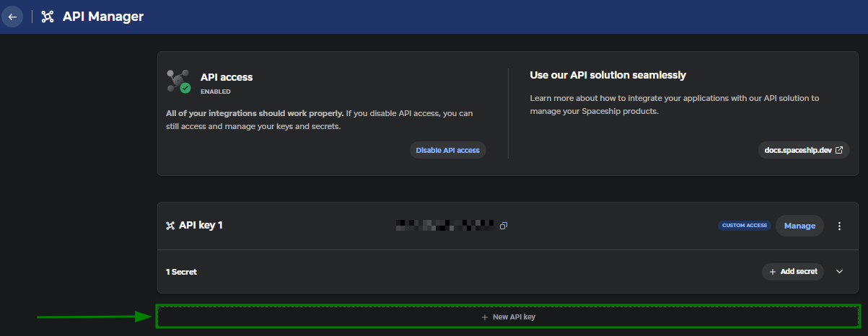Click the CUSTOM ACCESS badge
868x336 pixels.
745,226
